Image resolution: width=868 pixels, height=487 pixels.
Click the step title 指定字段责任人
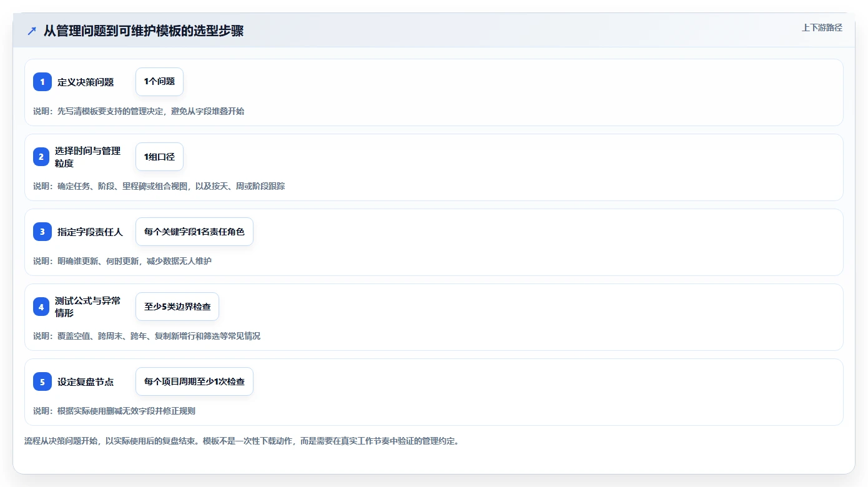90,232
